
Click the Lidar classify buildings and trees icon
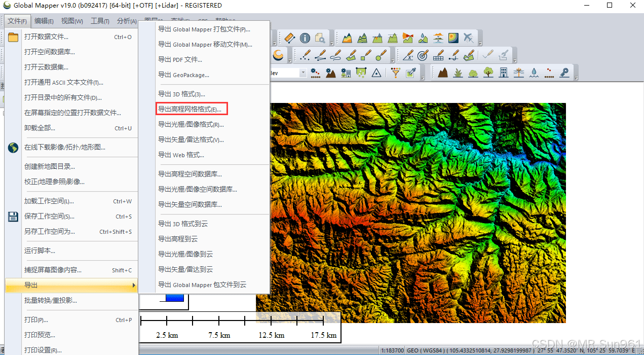[346, 73]
